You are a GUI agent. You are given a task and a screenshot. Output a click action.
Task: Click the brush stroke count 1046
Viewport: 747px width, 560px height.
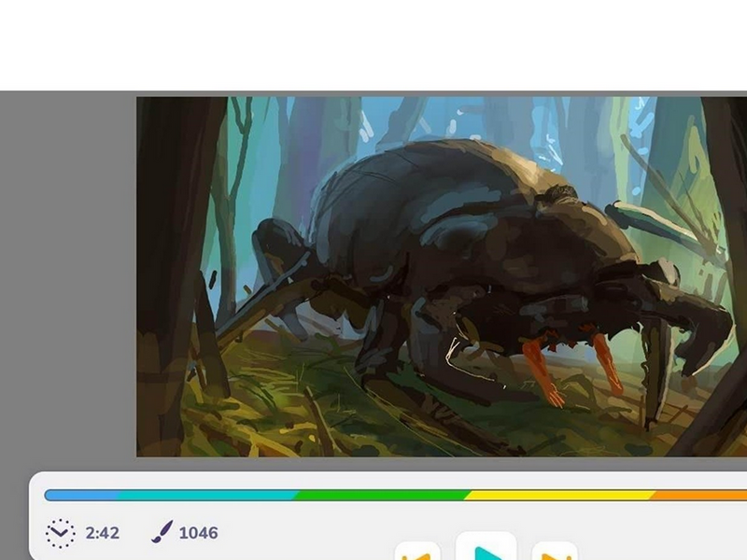point(198,533)
